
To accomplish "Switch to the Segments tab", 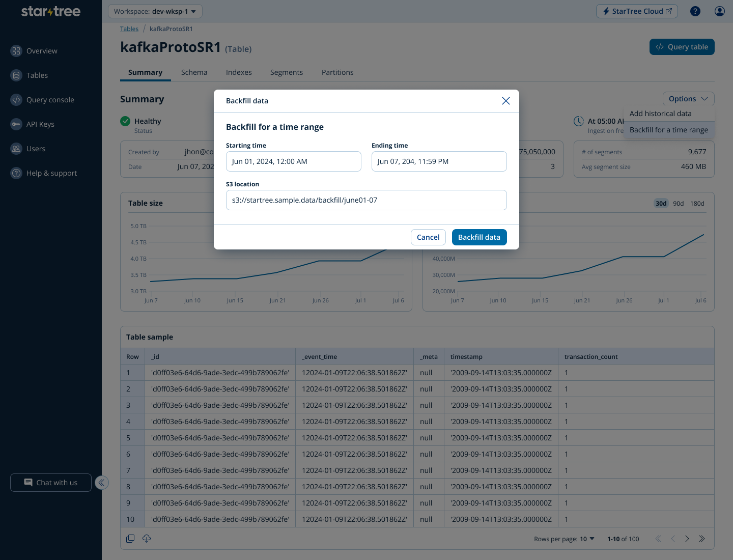I will click(x=286, y=72).
